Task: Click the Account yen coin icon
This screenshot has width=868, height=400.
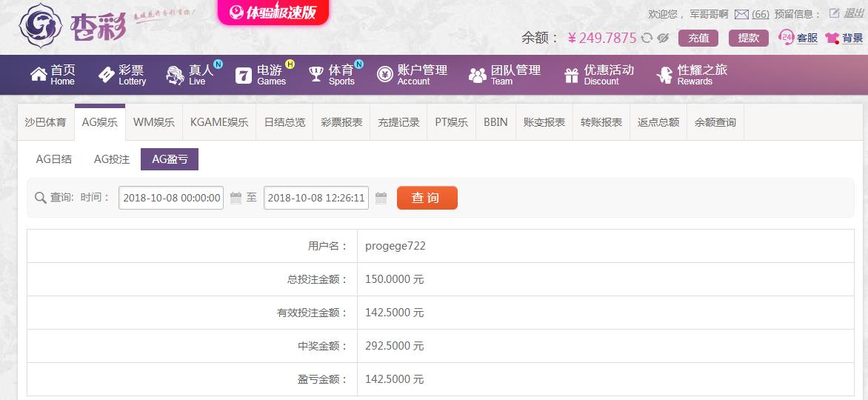Action: 384,75
